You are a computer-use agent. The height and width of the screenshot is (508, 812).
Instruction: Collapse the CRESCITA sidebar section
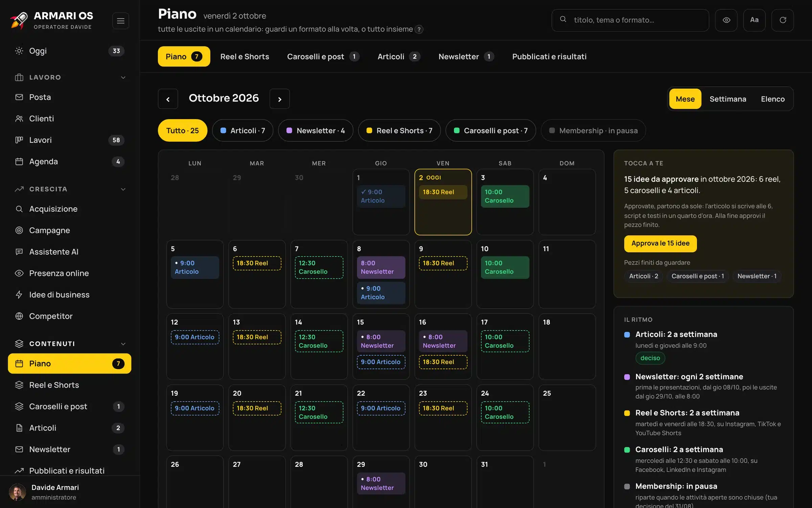tap(123, 189)
